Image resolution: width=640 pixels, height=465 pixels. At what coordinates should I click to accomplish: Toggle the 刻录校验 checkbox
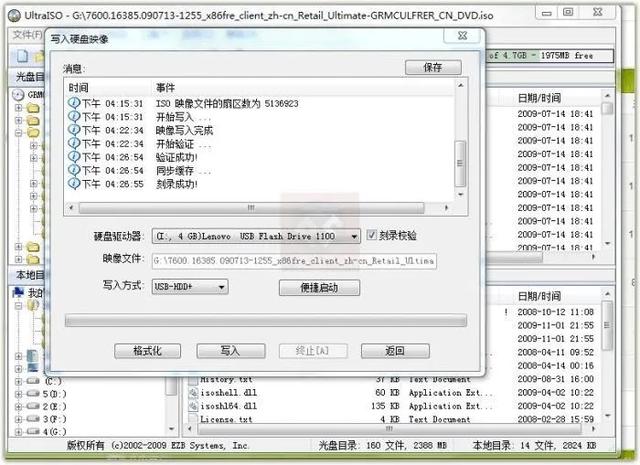pyautogui.click(x=371, y=235)
